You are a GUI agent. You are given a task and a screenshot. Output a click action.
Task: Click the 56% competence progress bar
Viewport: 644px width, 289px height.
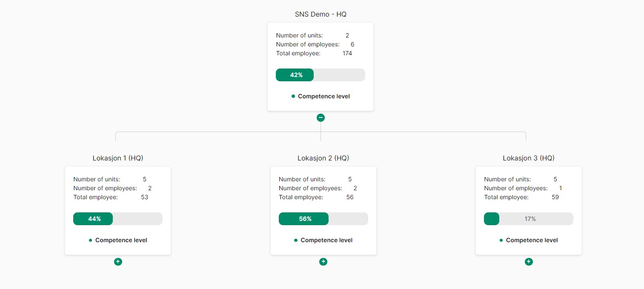(x=323, y=219)
